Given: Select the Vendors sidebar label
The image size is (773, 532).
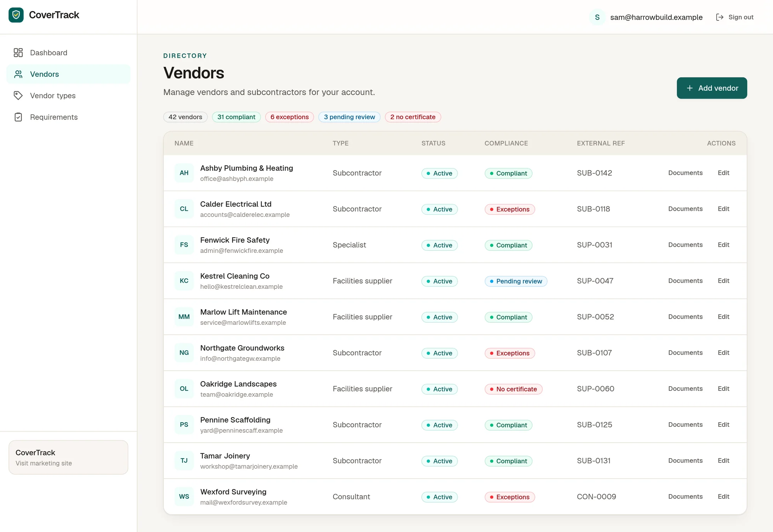Looking at the screenshot, I should point(44,74).
